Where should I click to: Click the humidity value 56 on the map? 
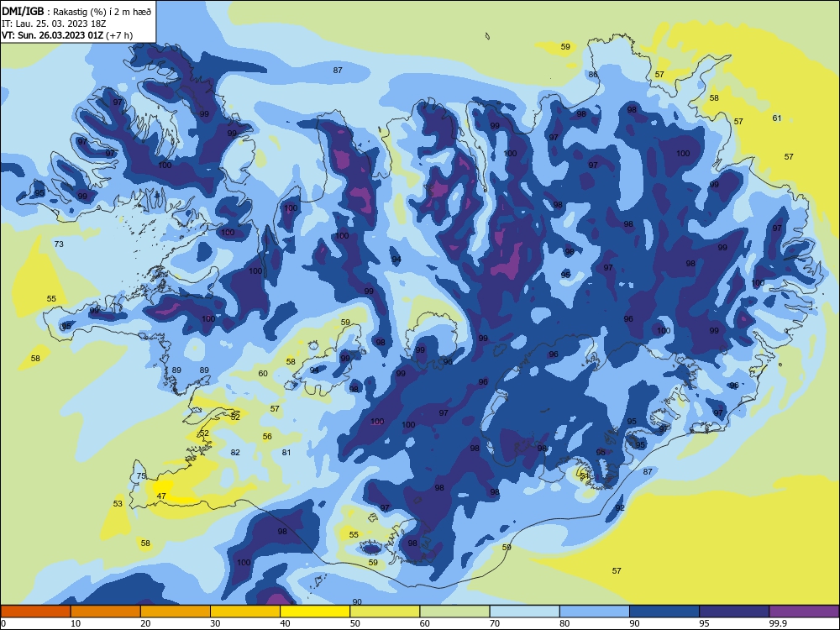pyautogui.click(x=267, y=436)
